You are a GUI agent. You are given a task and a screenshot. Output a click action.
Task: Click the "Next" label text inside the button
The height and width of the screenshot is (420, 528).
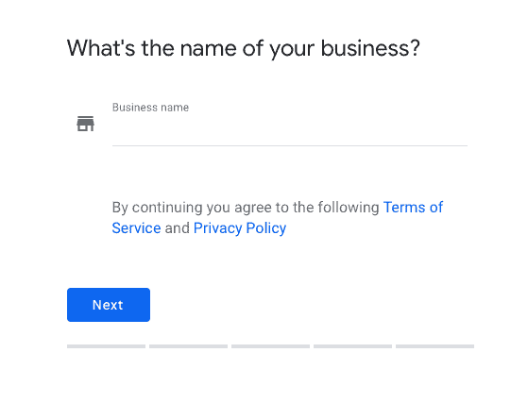(108, 305)
